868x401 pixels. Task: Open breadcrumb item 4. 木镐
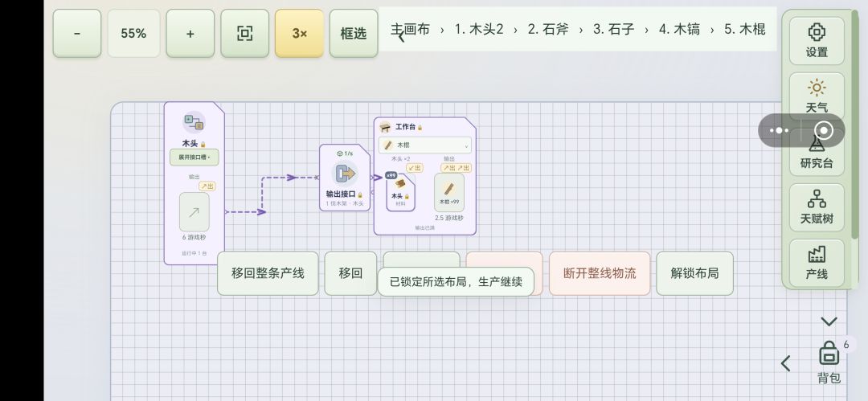click(679, 30)
